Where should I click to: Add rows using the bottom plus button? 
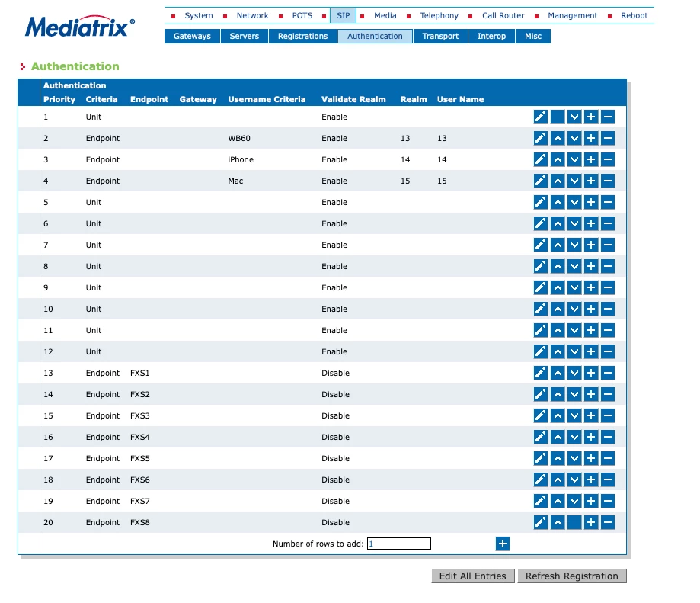[x=503, y=544]
